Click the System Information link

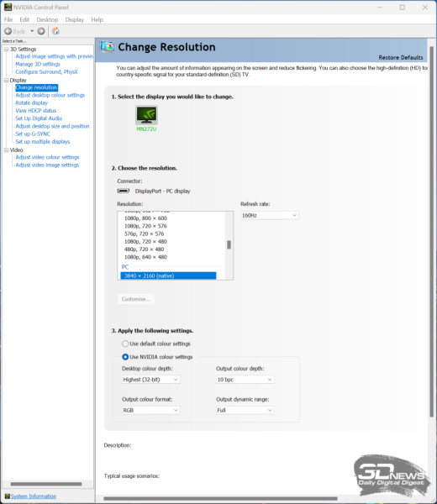pos(34,496)
